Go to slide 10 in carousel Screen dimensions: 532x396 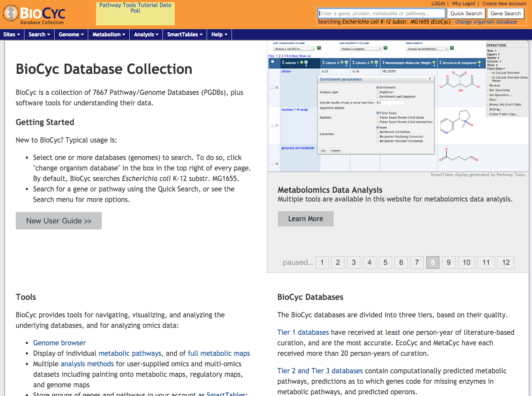pyautogui.click(x=466, y=262)
